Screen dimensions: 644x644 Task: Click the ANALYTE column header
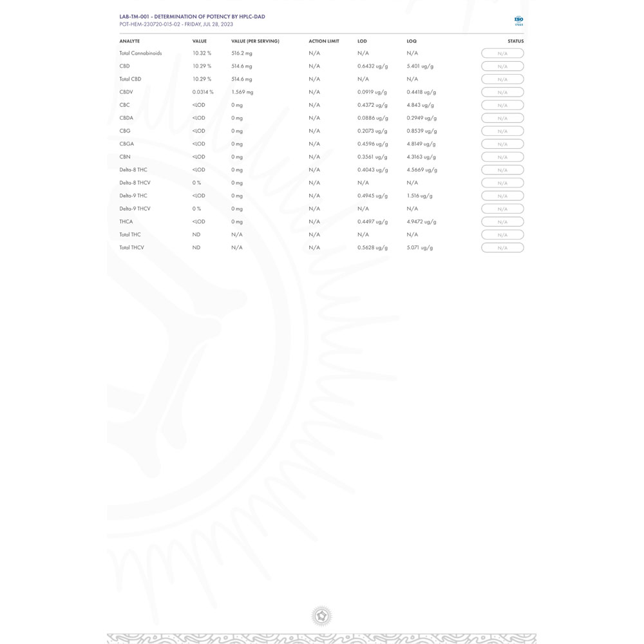click(129, 41)
